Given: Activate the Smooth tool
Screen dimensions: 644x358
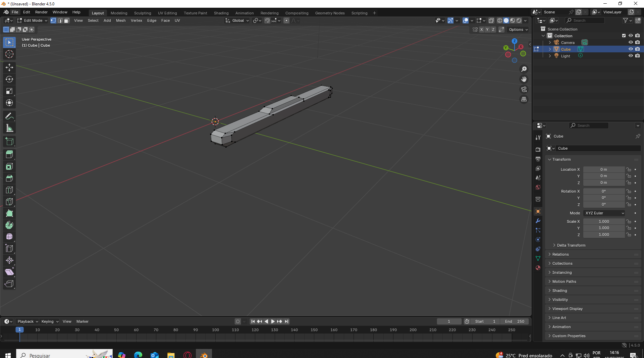Looking at the screenshot, I should click(x=9, y=237).
